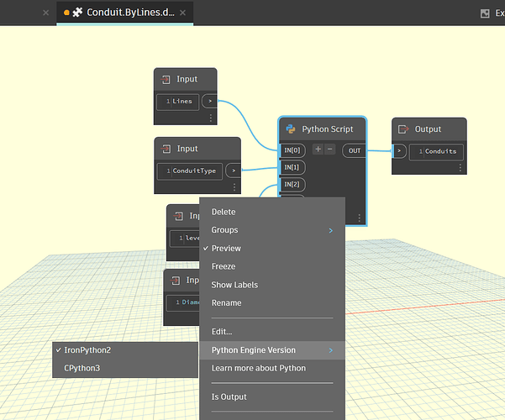This screenshot has height=420, width=505.
Task: Select the CPython3 engine
Action: pos(82,368)
